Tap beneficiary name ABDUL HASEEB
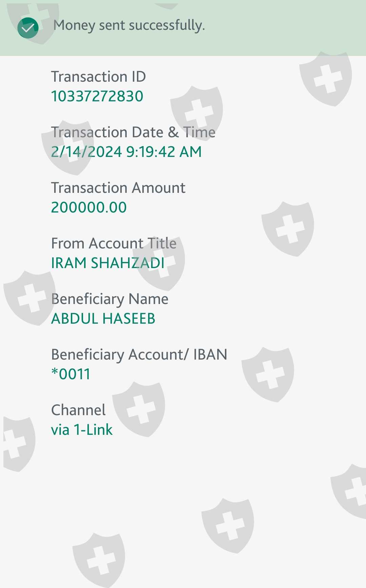The height and width of the screenshot is (588, 366). (103, 319)
